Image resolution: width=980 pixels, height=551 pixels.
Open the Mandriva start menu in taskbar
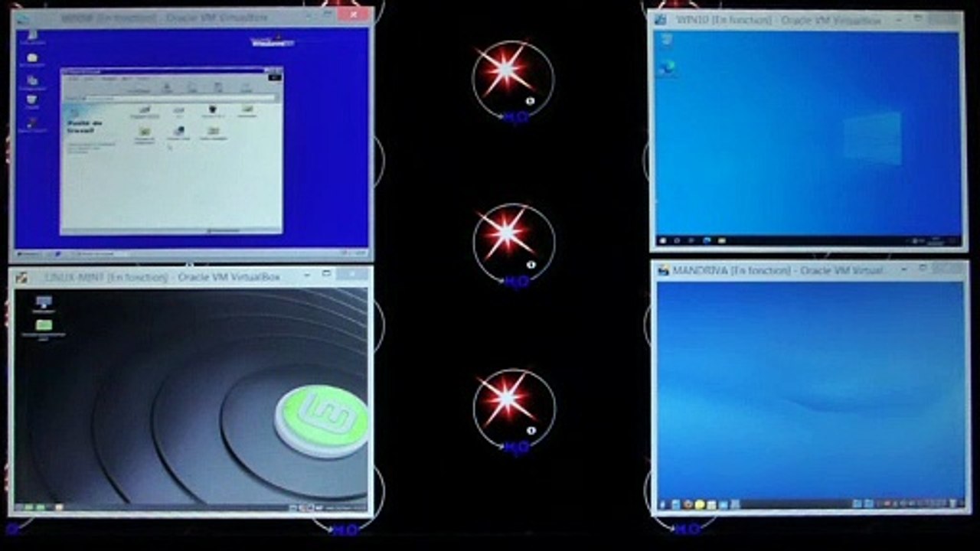click(x=662, y=505)
